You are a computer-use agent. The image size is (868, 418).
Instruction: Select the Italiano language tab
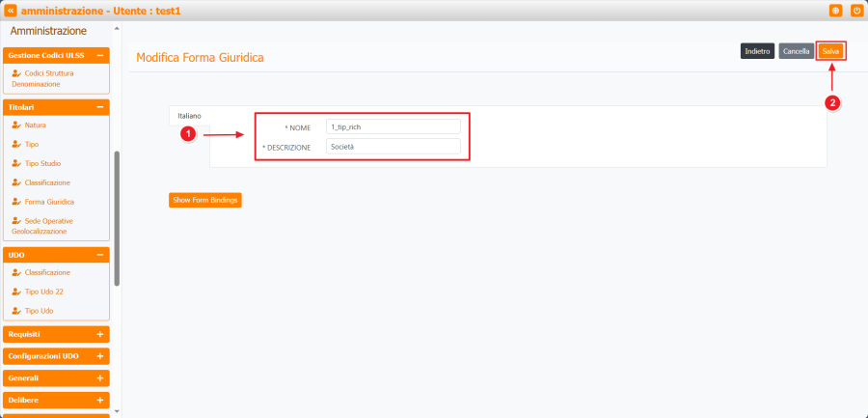(x=189, y=116)
